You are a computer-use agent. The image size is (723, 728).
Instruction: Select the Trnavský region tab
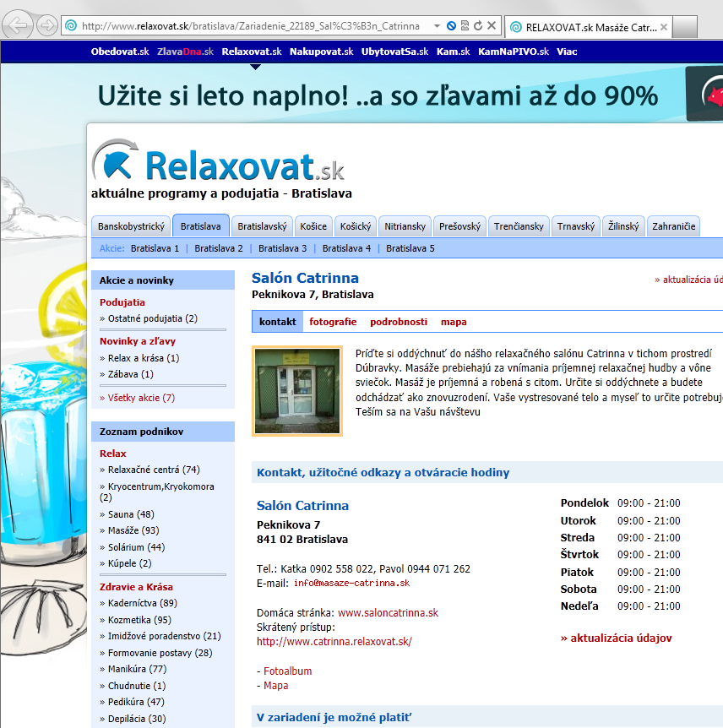point(576,226)
